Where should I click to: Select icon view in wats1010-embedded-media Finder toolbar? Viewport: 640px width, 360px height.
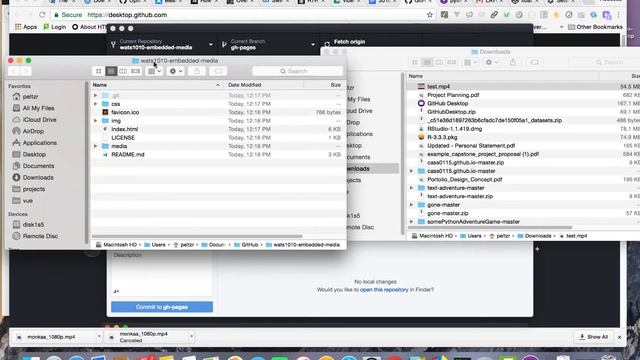coord(98,71)
